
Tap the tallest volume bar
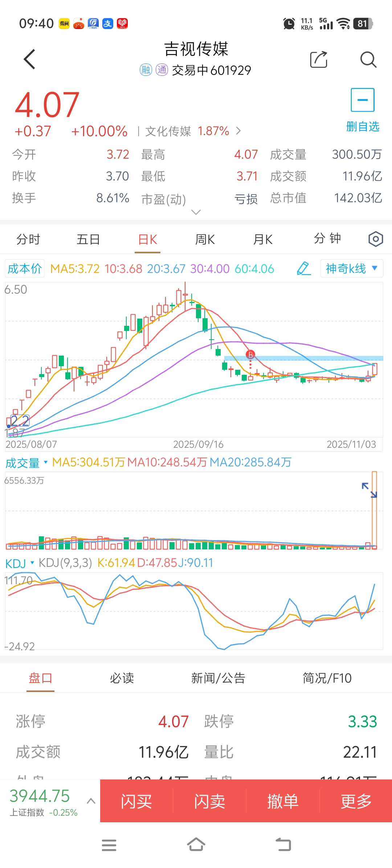pos(375,510)
